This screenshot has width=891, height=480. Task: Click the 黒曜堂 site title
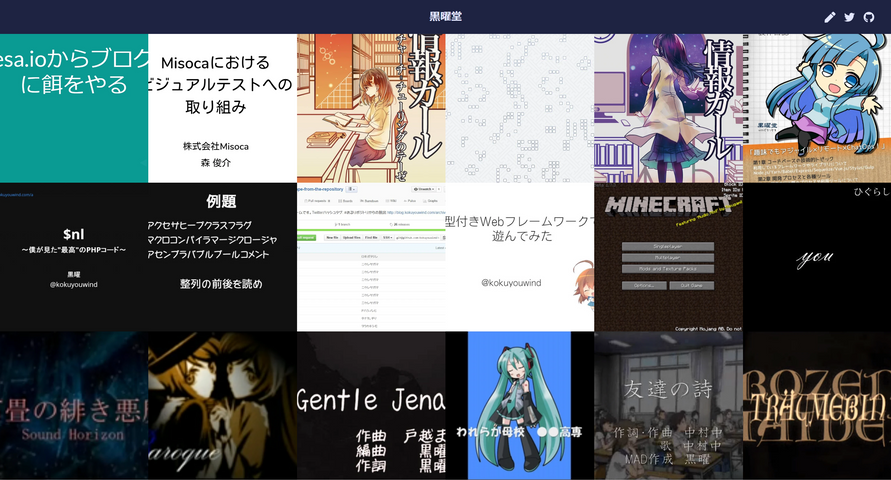[446, 16]
